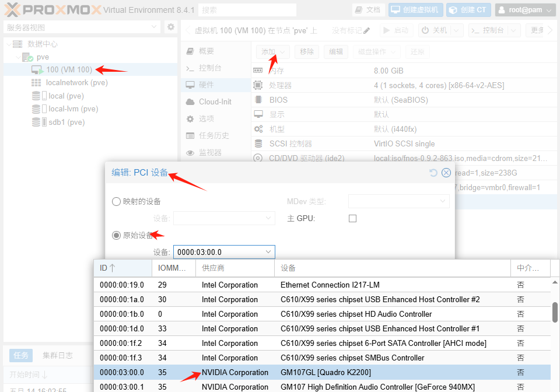Select the mapped device radio button
Screen dimensions: 560x392
(116, 202)
